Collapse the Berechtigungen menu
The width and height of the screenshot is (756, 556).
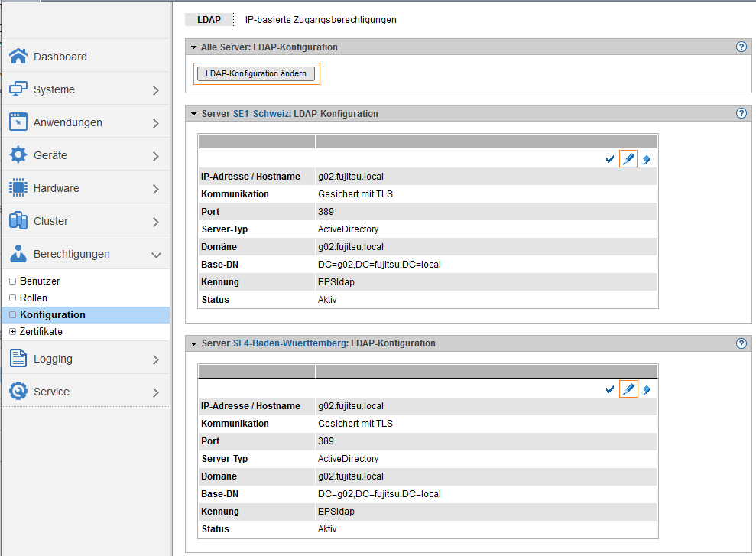pyautogui.click(x=156, y=255)
